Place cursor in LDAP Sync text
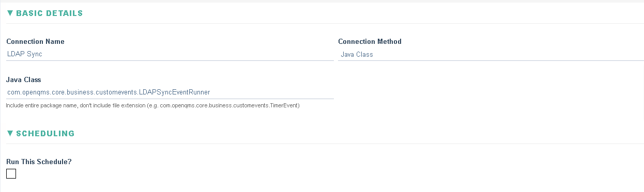 [25, 54]
